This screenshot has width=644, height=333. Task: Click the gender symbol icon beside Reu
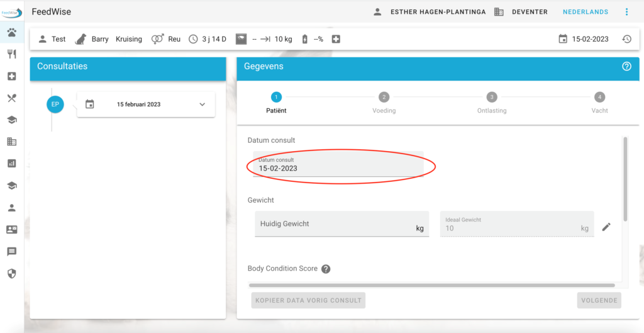click(157, 39)
